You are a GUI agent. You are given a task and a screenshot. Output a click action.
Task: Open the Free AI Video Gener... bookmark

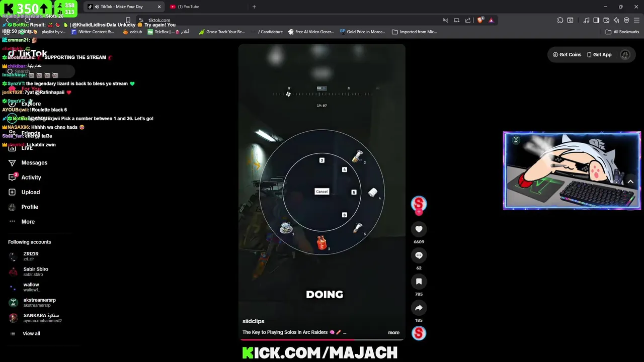[311, 32]
